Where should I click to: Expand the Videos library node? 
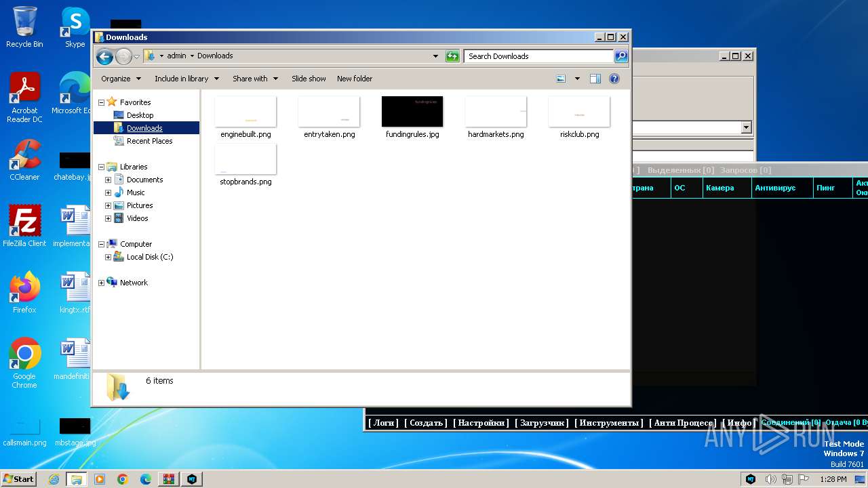point(108,218)
